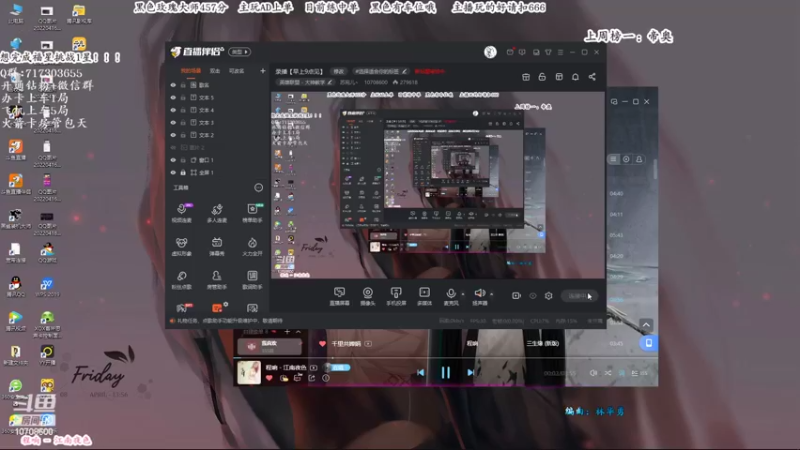Add 直播屏幕 screen capture source
This screenshot has height=450, width=800.
(x=339, y=296)
